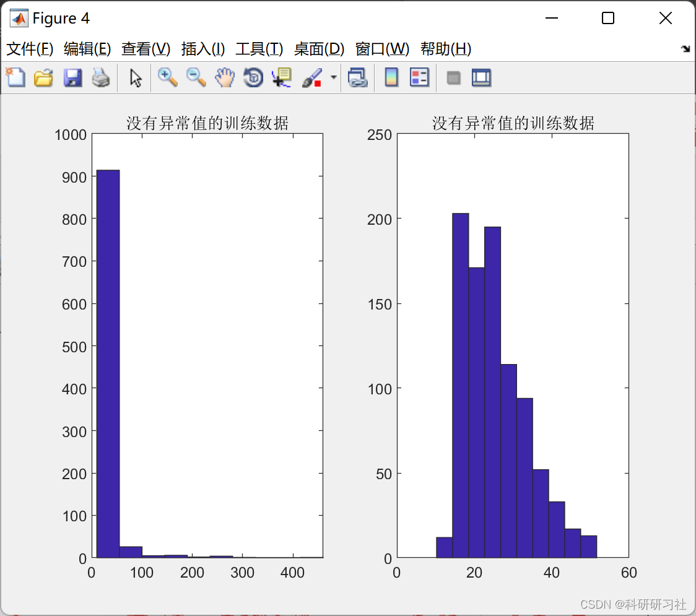Open the 查看(V) menu
The image size is (696, 616).
pos(146,48)
